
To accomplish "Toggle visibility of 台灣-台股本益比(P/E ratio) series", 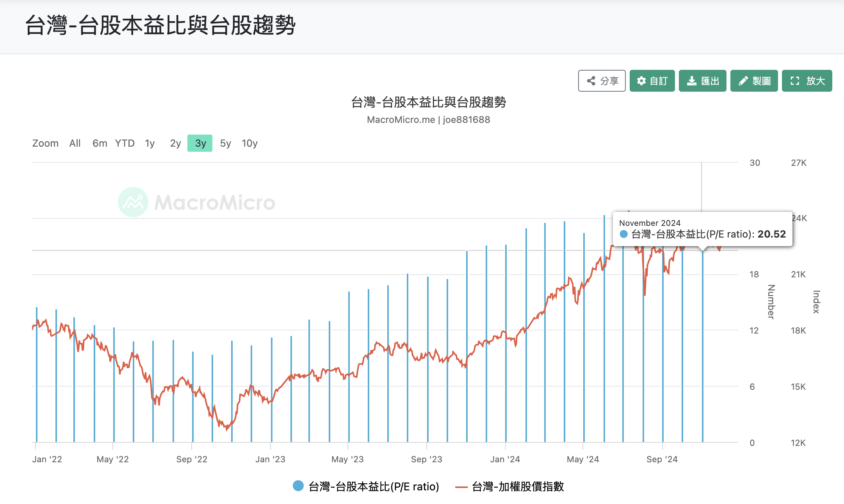I will point(373,486).
